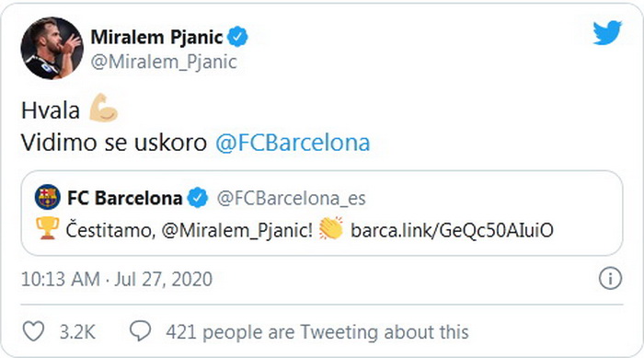Open Miralem Pjanic's profile photo
This screenshot has height=358, width=644.
(52, 48)
